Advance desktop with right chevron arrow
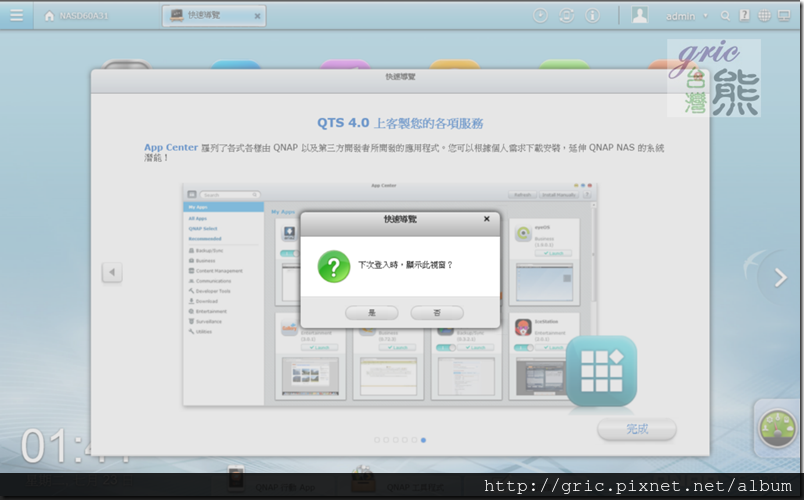The height and width of the screenshot is (500, 804). click(780, 277)
